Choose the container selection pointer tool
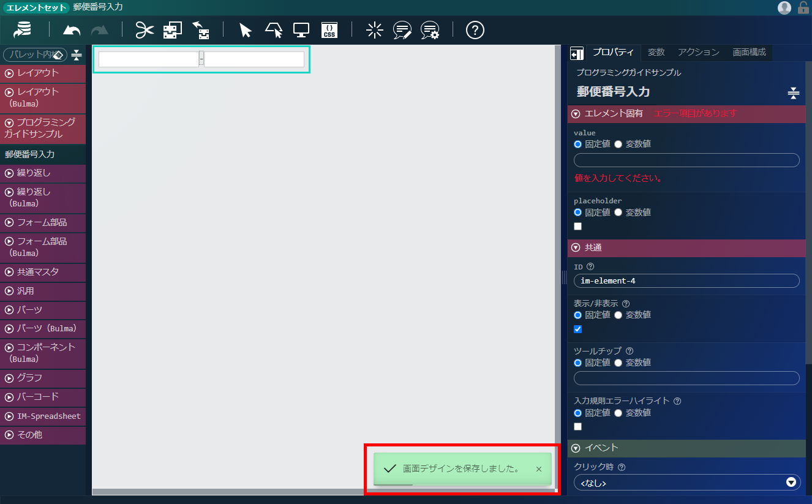This screenshot has height=504, width=812. (274, 29)
